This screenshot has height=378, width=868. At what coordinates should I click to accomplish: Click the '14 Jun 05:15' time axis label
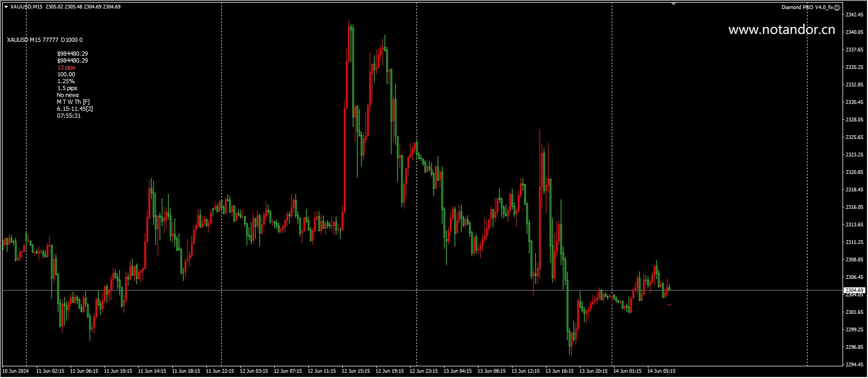point(661,371)
